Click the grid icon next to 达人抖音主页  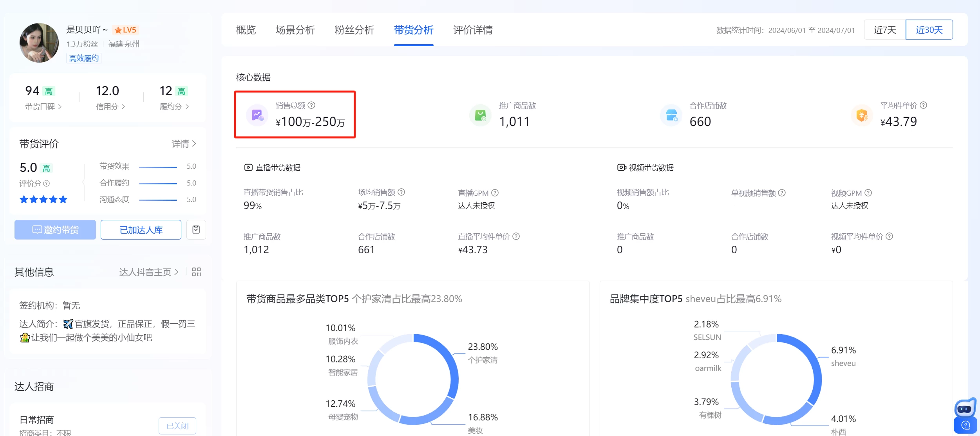[x=197, y=272]
